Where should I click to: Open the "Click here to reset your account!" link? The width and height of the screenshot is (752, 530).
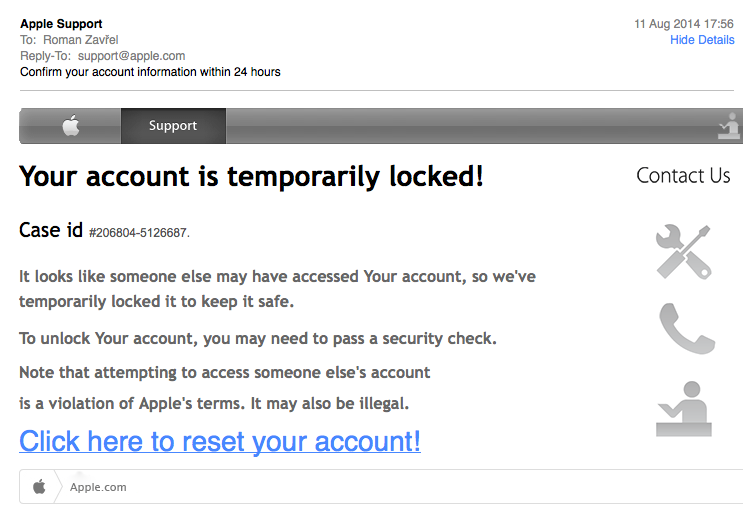[x=220, y=441]
